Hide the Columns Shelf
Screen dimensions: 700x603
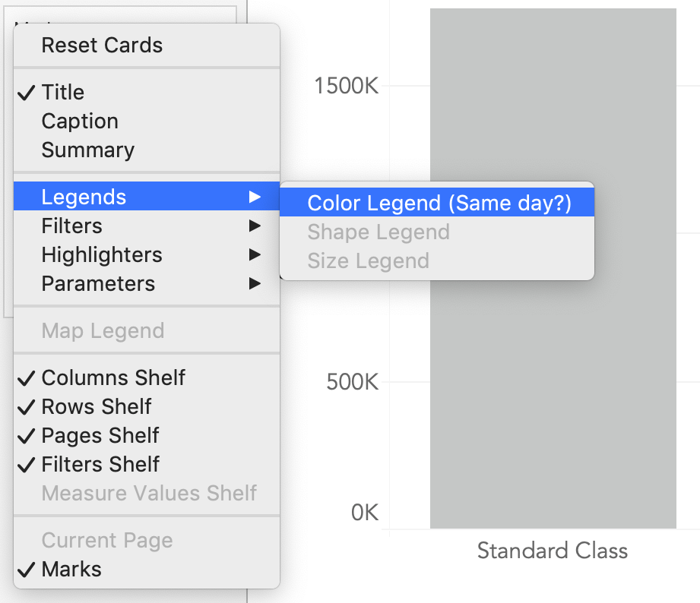(x=113, y=378)
